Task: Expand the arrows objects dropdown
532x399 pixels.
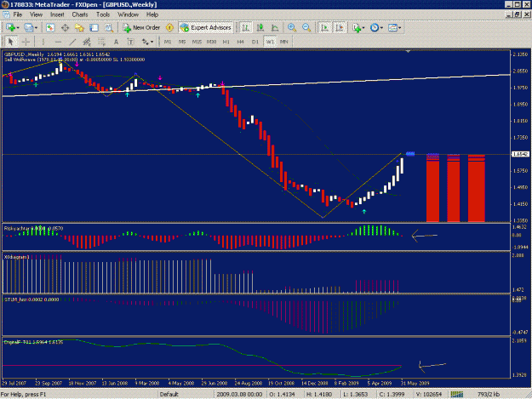Action: tap(152, 42)
